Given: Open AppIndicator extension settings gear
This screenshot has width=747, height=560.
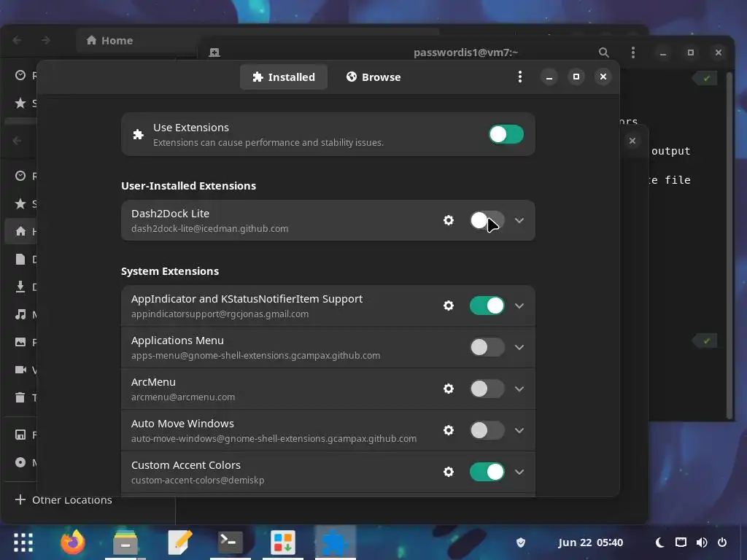Looking at the screenshot, I should [x=449, y=306].
